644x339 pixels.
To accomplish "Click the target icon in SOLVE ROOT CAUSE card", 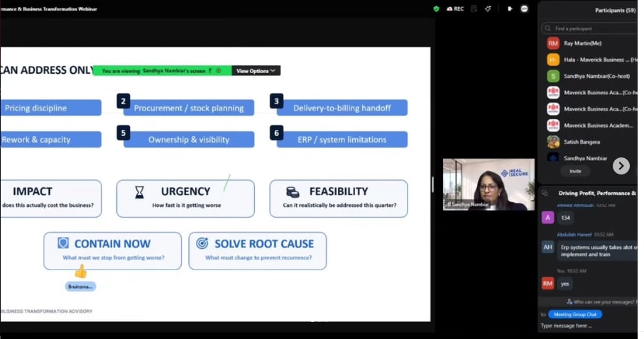I will click(x=202, y=243).
